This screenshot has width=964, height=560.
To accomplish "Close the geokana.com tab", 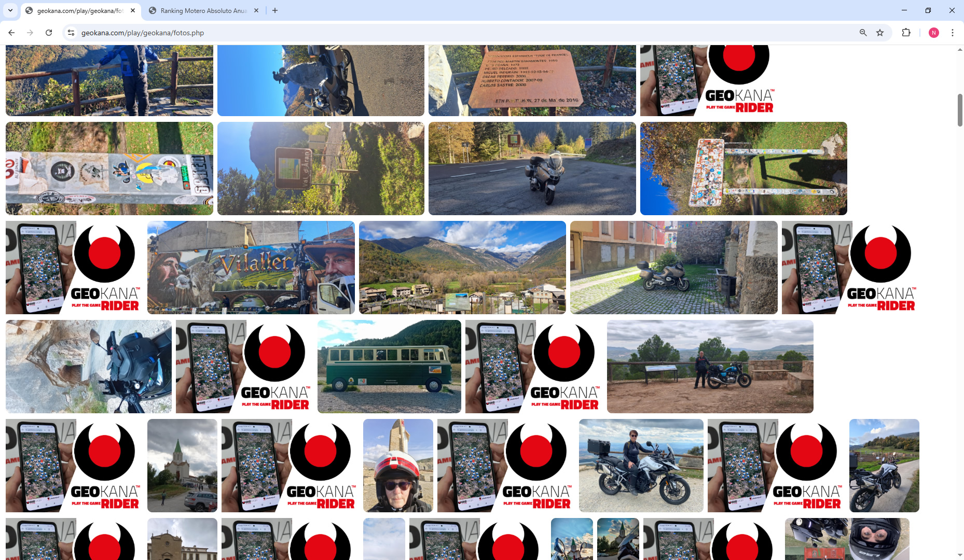I will click(x=133, y=10).
